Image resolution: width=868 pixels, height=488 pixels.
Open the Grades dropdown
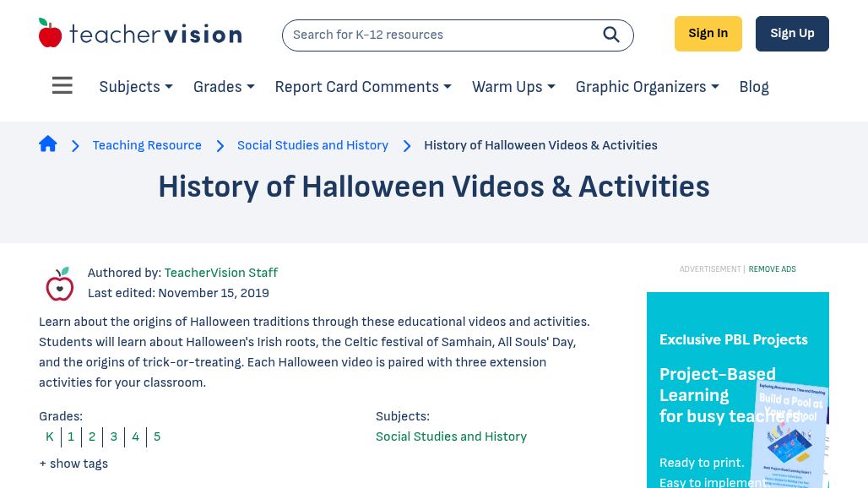tap(223, 87)
